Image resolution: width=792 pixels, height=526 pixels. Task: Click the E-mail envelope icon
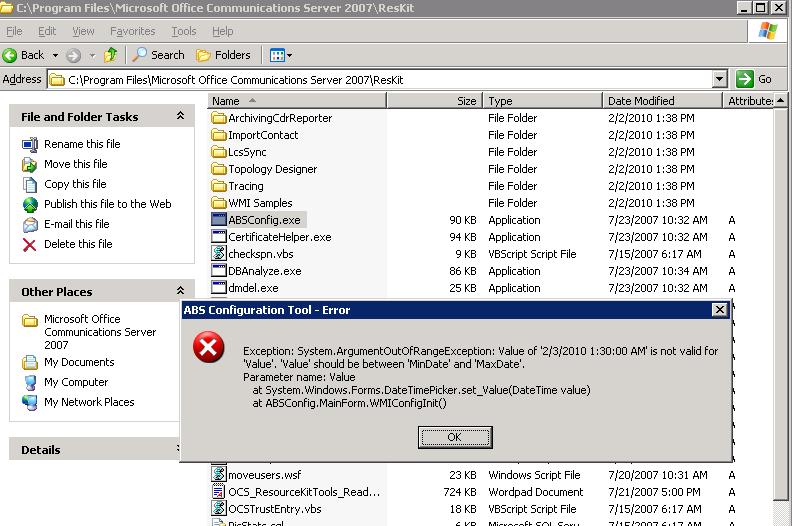tap(30, 224)
